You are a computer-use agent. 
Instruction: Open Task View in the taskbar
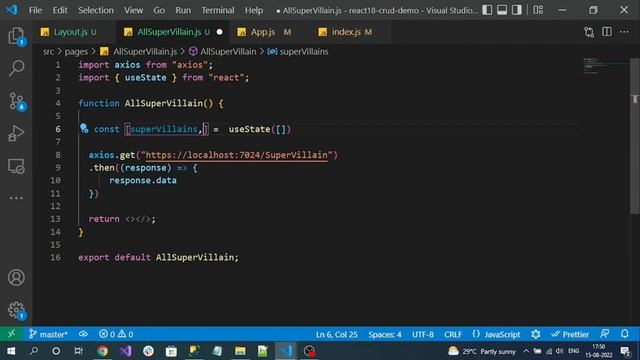click(78, 351)
